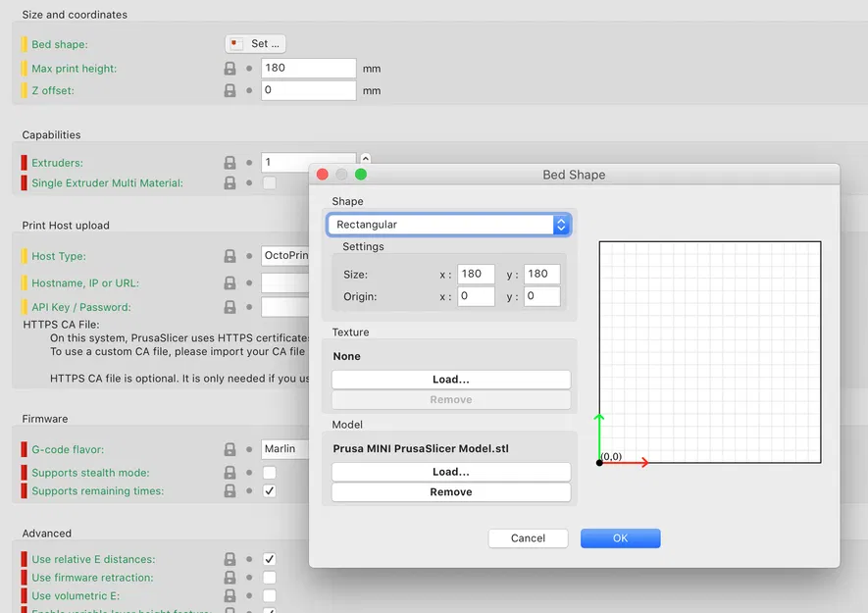Click Cancel in Bed Shape dialog

[528, 538]
